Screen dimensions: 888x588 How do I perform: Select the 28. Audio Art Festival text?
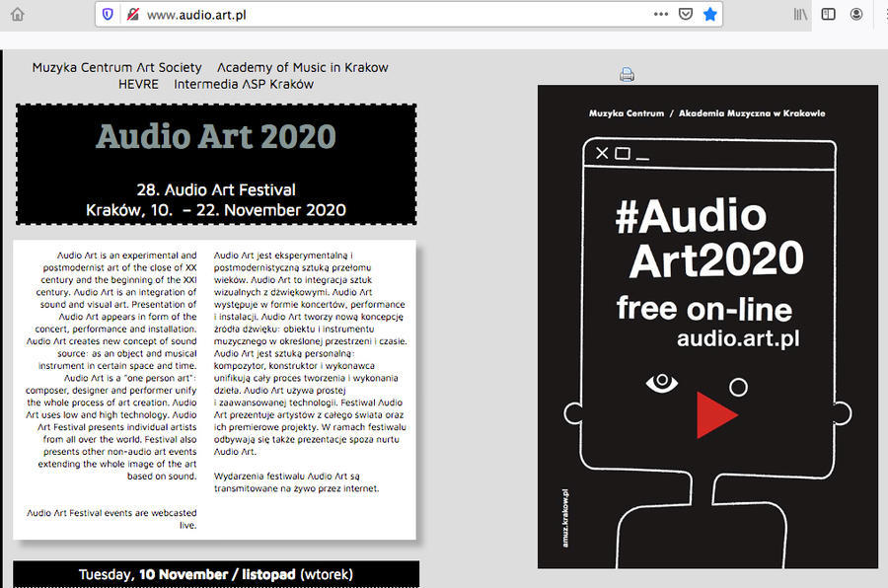coord(216,189)
